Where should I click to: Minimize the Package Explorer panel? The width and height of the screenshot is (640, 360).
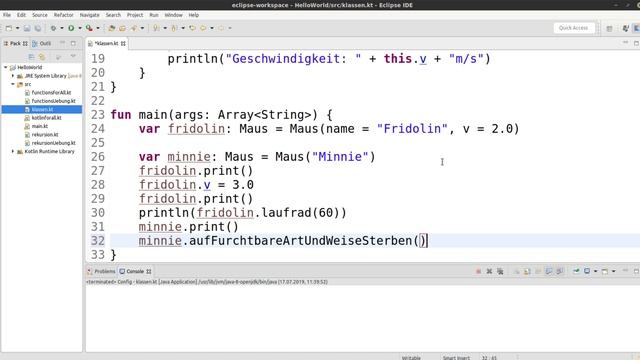[x=62, y=43]
